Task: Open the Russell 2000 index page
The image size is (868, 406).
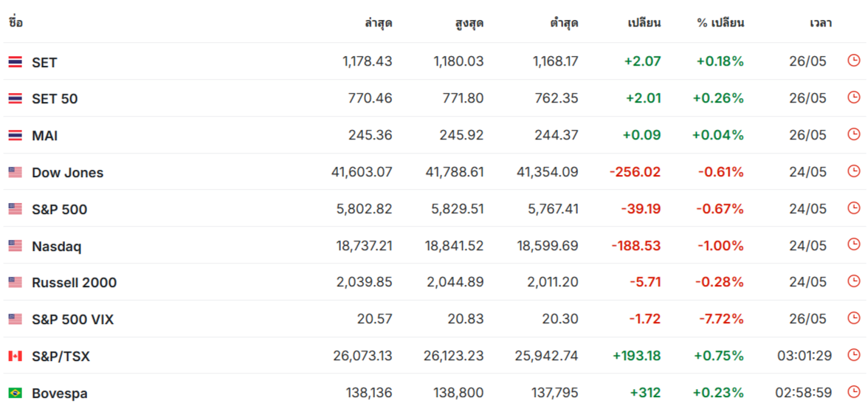Action: click(74, 283)
